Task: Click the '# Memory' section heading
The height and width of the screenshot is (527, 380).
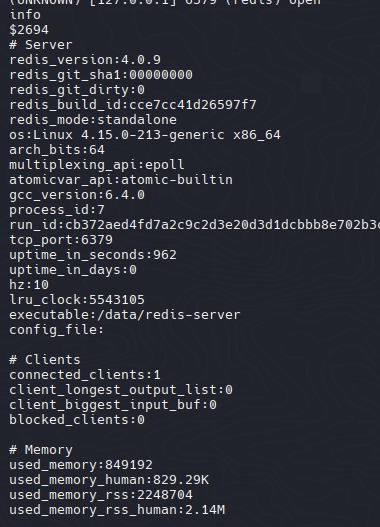Action: point(41,450)
